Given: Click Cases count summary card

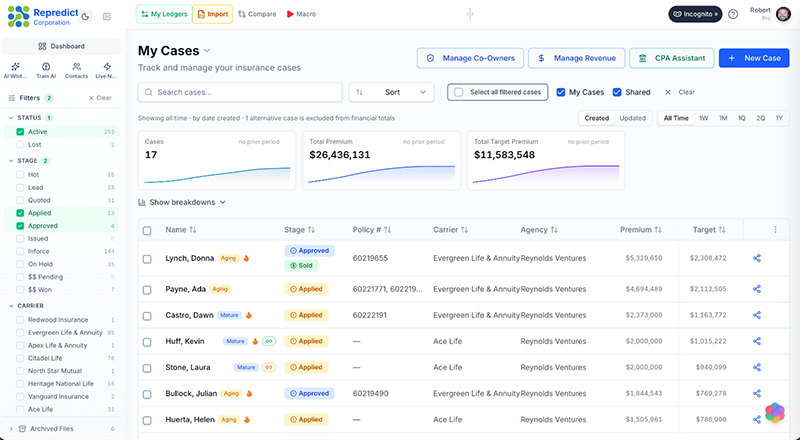Looking at the screenshot, I should tap(217, 161).
